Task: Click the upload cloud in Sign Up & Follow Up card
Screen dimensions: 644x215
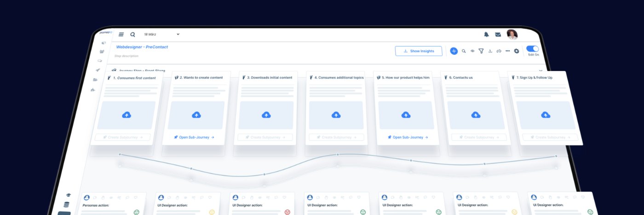Action: [x=546, y=115]
